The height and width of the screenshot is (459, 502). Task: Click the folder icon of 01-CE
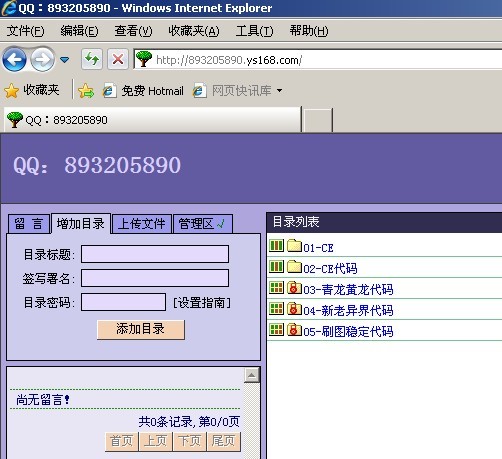294,246
